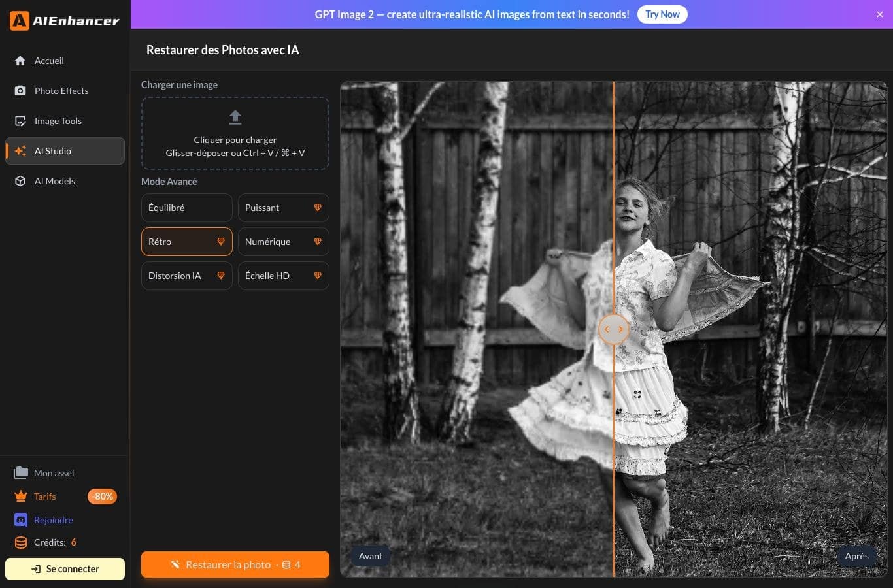Click Restaurer la photo button
Viewport: 893px width, 588px height.
pyautogui.click(x=235, y=564)
